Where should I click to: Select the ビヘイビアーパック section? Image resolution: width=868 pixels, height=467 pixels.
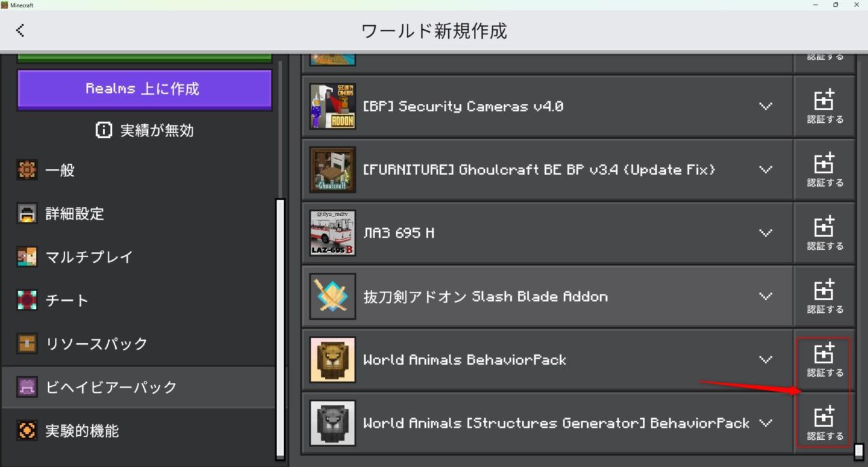coord(138,388)
